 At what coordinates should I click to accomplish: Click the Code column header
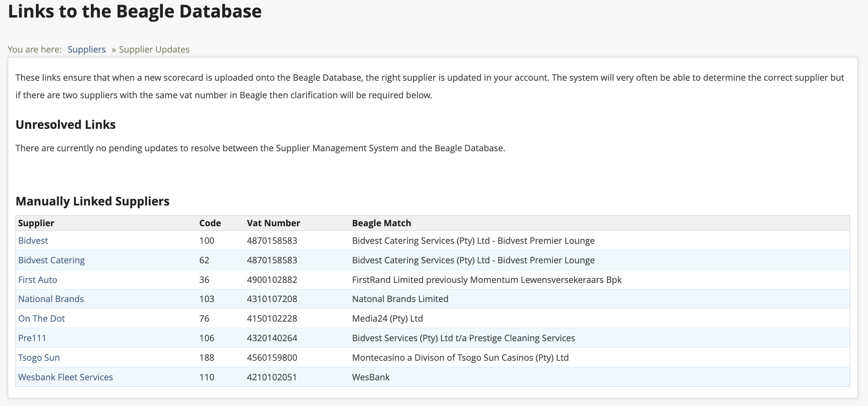[210, 223]
